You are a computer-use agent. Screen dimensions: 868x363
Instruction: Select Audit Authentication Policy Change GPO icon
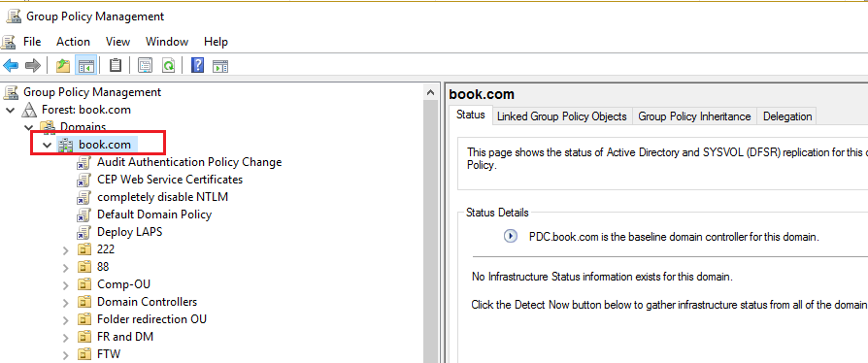coord(83,162)
